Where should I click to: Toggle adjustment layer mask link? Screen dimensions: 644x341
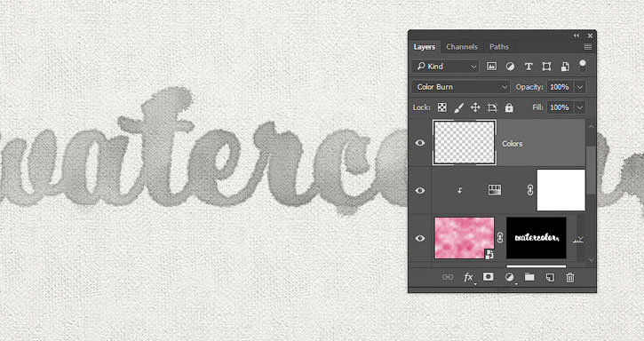pyautogui.click(x=529, y=190)
